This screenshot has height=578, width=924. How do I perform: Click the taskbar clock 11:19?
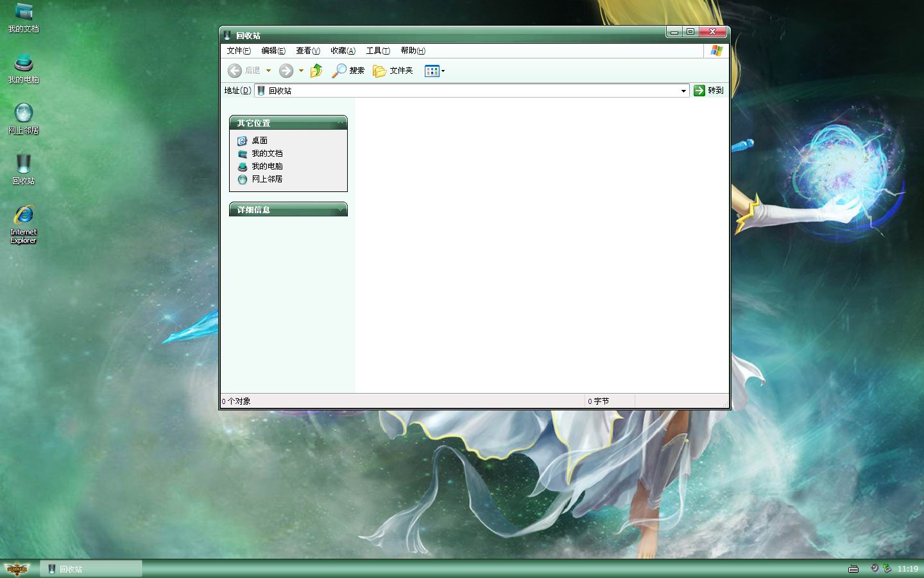907,568
